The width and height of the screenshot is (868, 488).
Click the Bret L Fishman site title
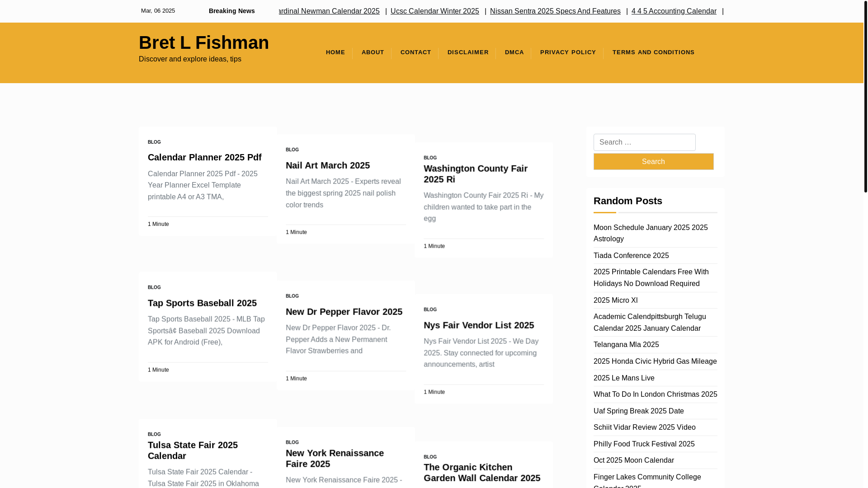point(203,42)
